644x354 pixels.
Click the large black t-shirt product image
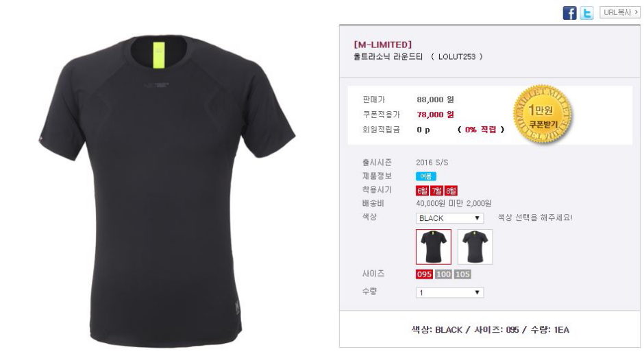point(168,191)
